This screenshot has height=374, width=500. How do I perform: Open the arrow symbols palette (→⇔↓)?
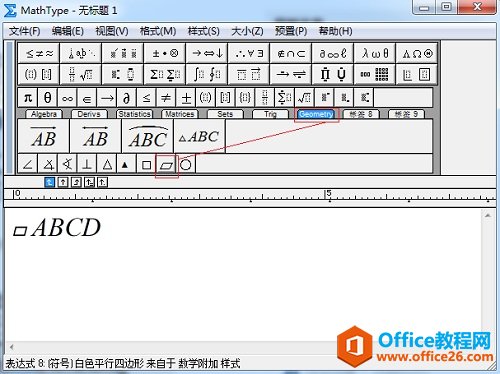pos(207,53)
